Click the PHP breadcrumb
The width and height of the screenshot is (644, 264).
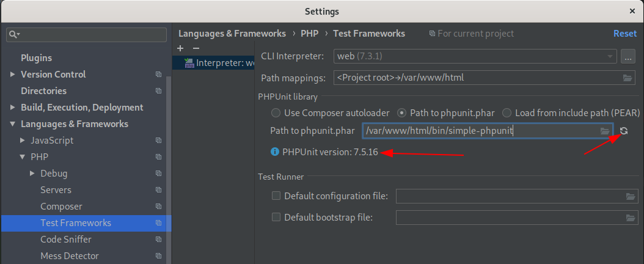click(x=309, y=34)
